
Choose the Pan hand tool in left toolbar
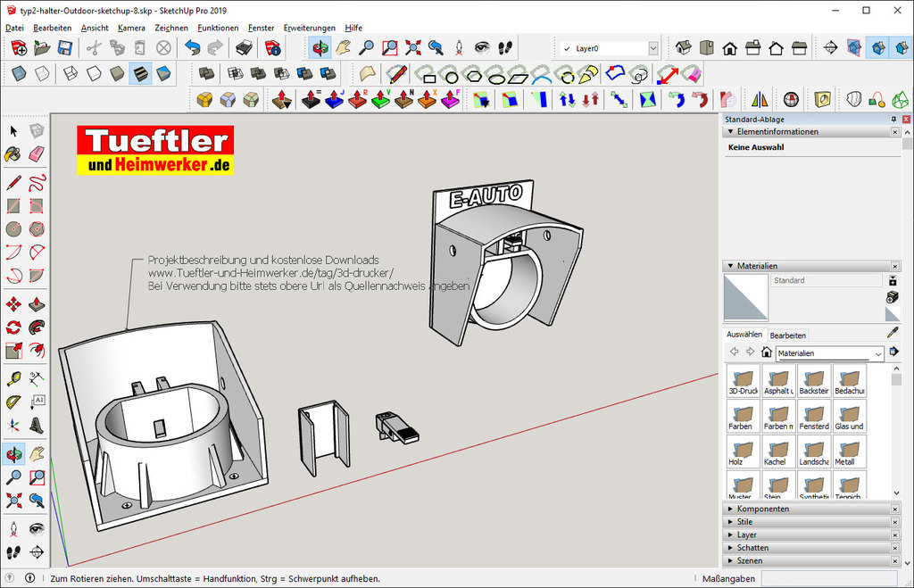click(x=37, y=454)
